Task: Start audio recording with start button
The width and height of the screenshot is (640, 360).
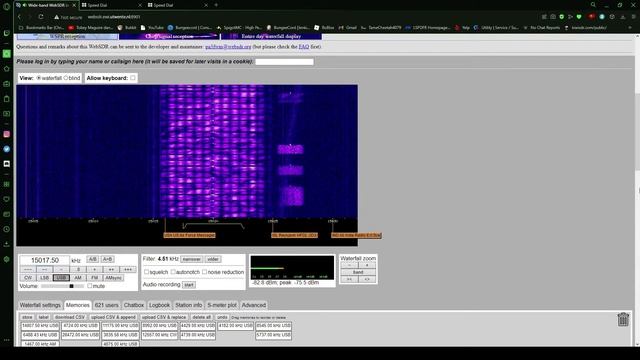Action: pos(189,285)
